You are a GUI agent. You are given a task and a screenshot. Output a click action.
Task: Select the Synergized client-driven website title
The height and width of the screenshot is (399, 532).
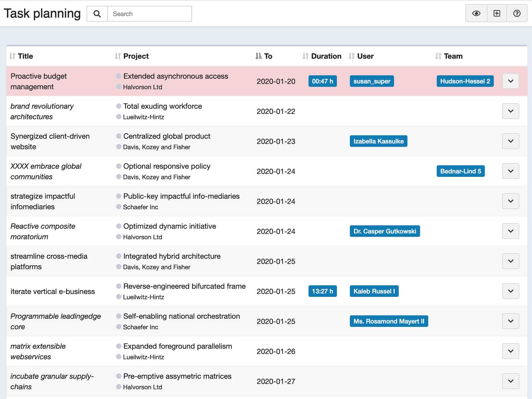(50, 141)
